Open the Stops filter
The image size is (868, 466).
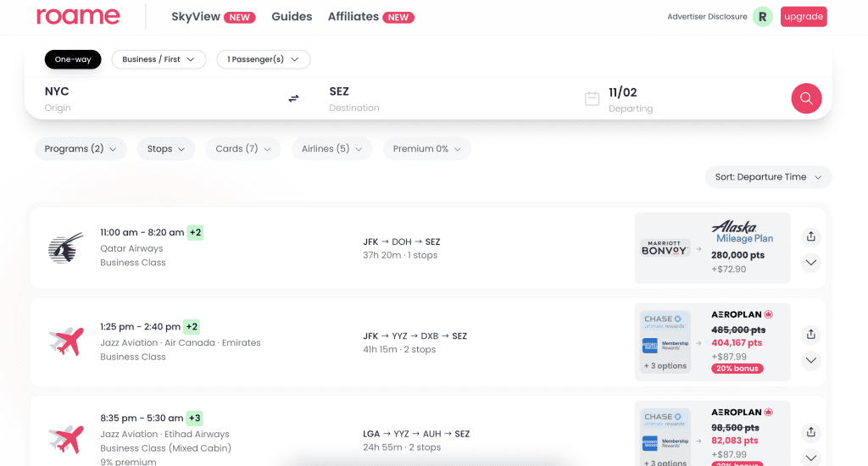coord(166,149)
